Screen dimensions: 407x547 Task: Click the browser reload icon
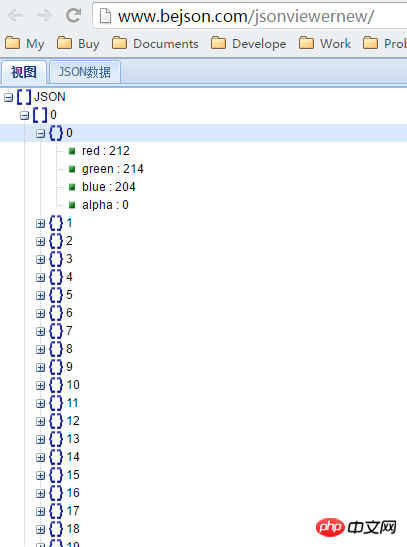click(x=74, y=15)
